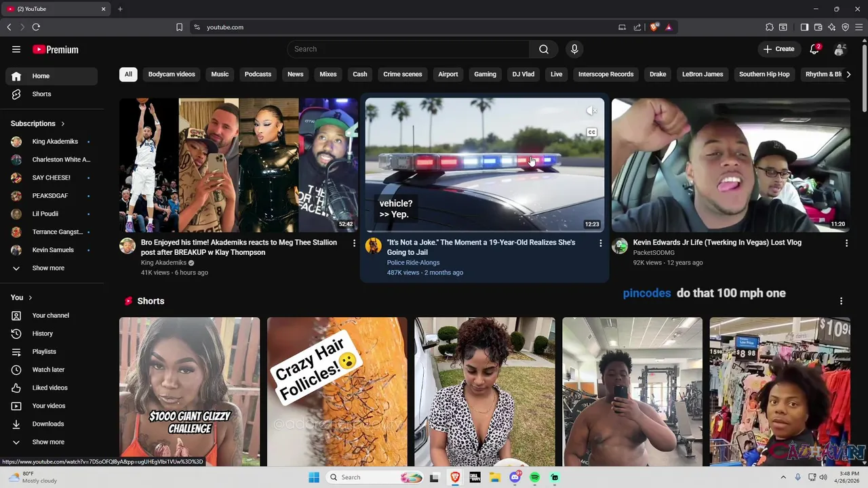Click the Windows Start button

(x=314, y=477)
